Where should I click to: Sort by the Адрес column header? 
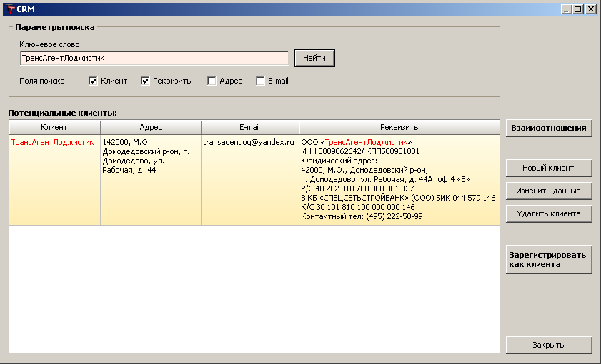(151, 127)
